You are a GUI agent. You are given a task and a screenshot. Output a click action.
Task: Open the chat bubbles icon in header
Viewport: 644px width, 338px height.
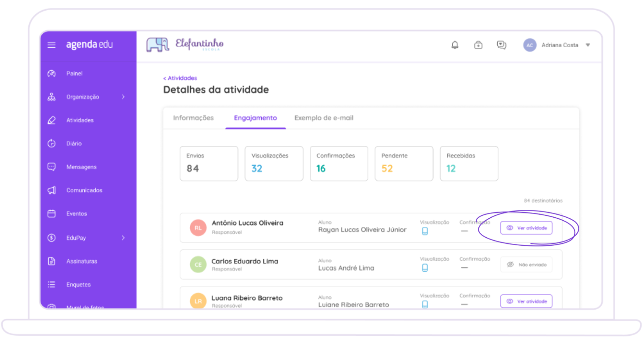point(501,45)
